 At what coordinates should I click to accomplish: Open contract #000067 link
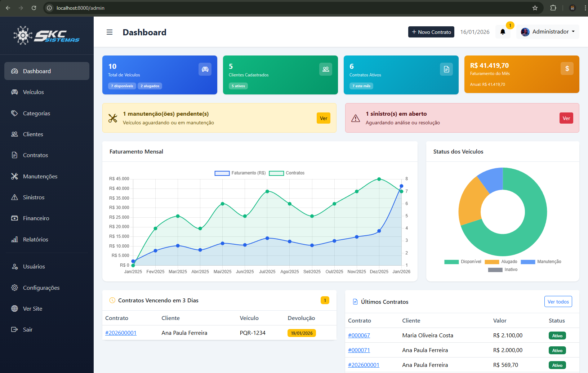(359, 336)
